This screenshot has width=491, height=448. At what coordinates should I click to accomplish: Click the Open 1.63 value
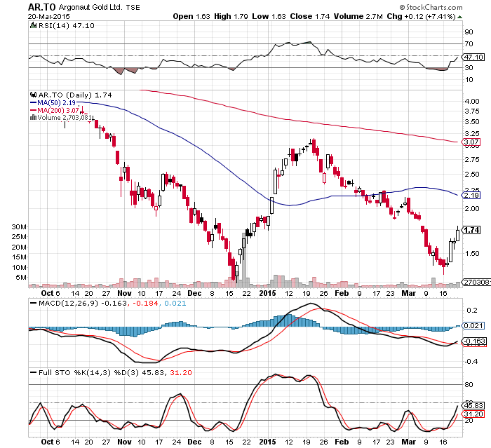(191, 17)
